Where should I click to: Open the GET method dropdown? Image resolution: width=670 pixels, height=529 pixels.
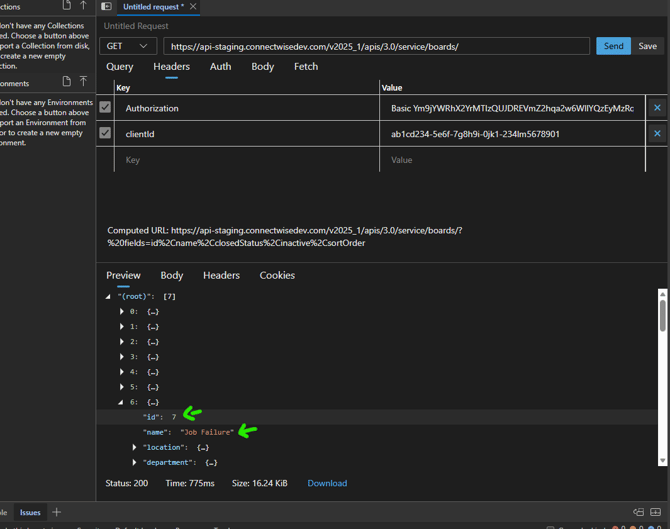(x=128, y=46)
